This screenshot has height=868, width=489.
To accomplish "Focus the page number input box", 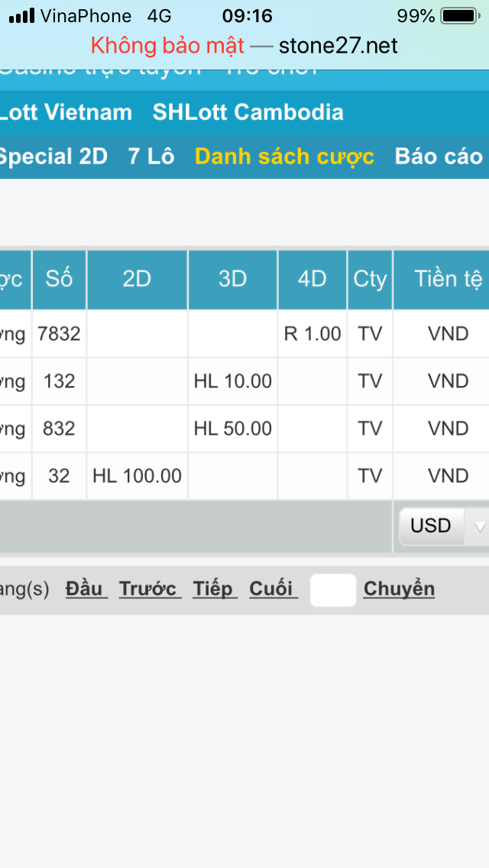I will point(333,590).
